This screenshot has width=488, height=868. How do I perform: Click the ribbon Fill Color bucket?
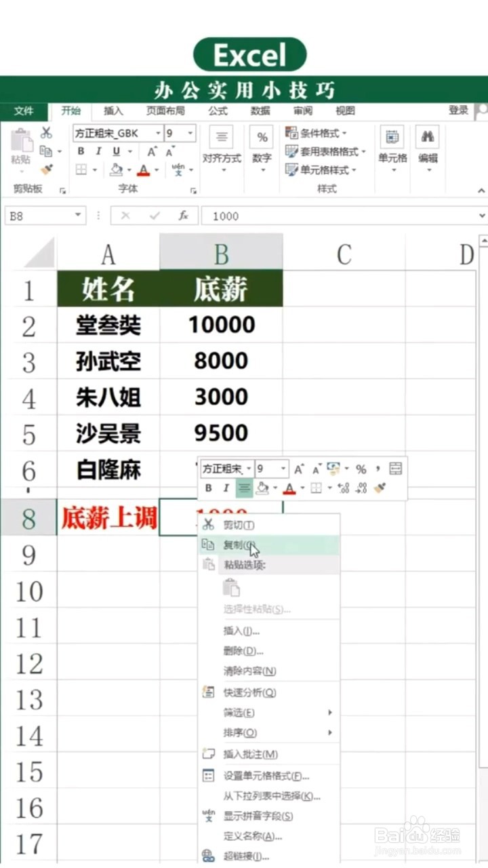click(117, 170)
